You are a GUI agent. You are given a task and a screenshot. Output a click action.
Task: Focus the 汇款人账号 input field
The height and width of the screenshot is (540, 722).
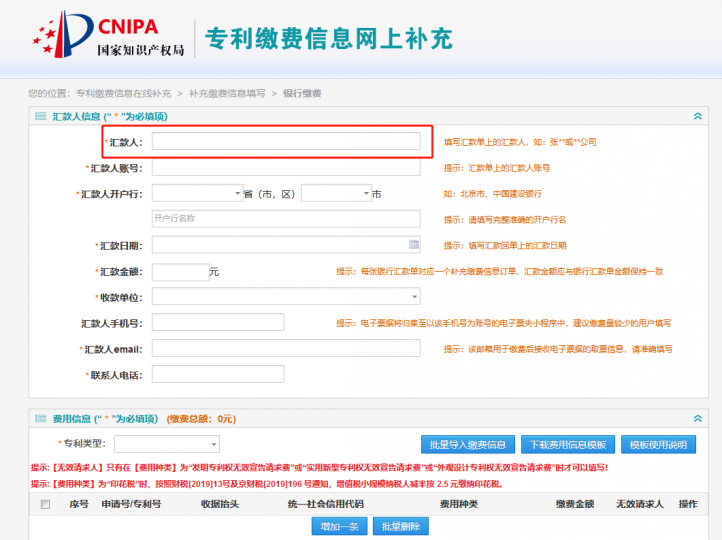pyautogui.click(x=286, y=168)
